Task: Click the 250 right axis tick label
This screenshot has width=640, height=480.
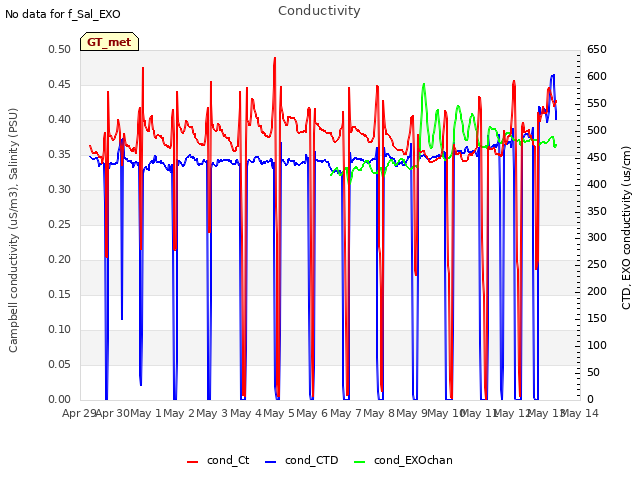Action: pos(597,264)
